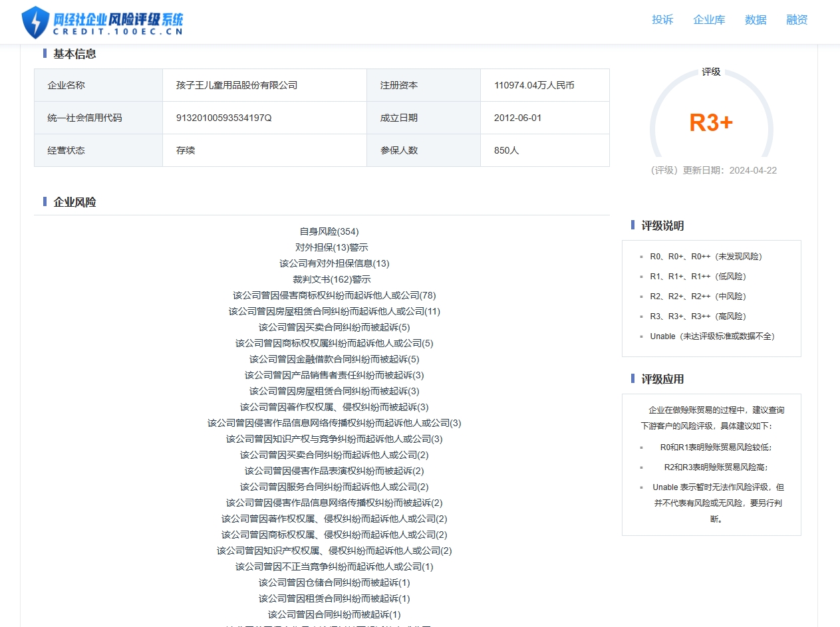The image size is (840, 627).
Task: Click the 基本信息 section heading
Action: point(74,54)
